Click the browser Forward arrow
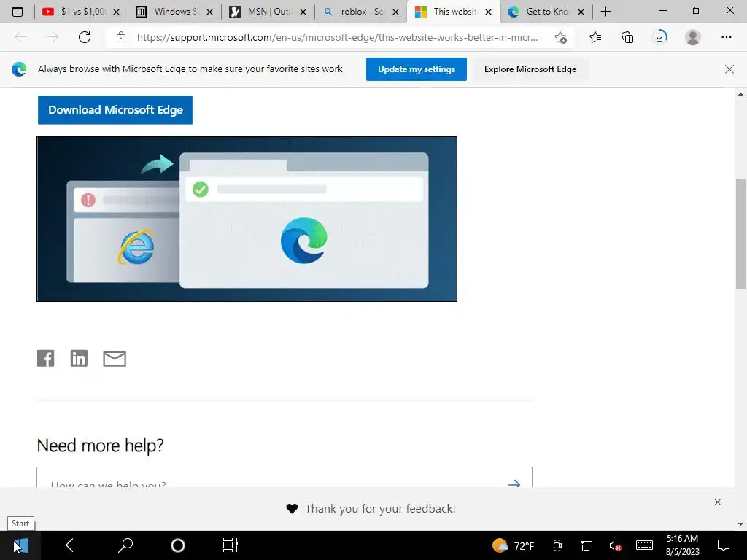Image resolution: width=747 pixels, height=560 pixels. [52, 37]
